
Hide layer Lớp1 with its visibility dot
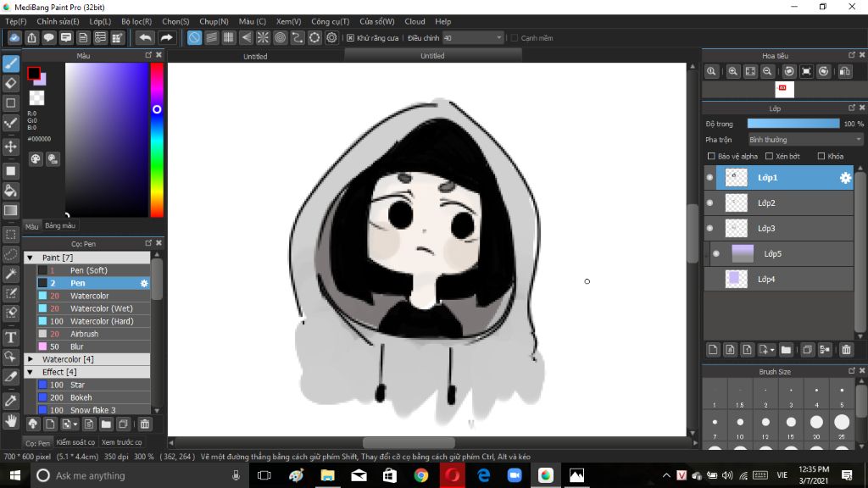[x=709, y=178]
